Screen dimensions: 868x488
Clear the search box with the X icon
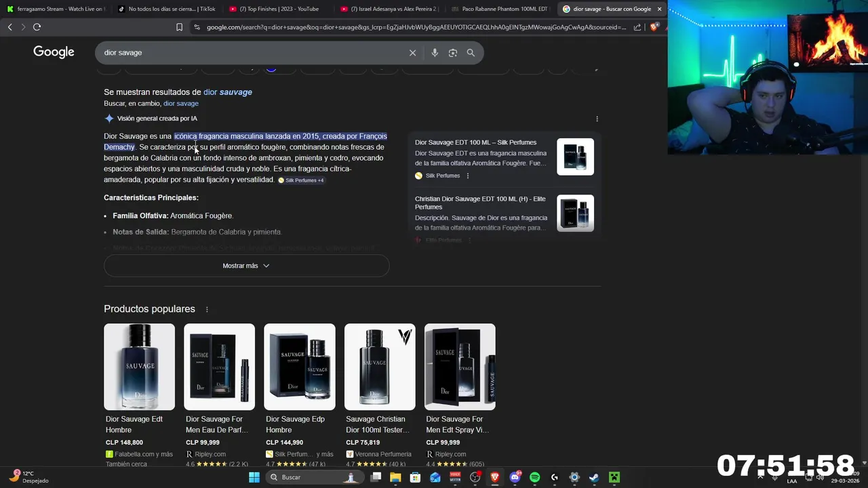pos(412,53)
